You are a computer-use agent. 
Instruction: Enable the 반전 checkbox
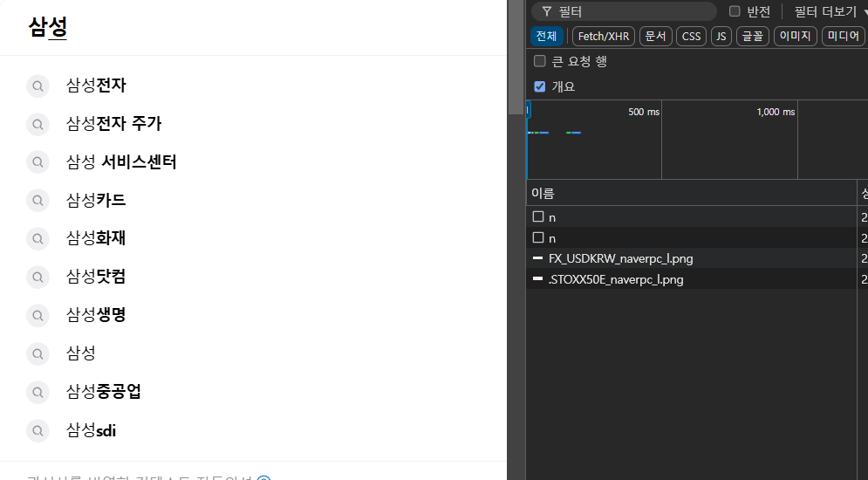pyautogui.click(x=735, y=11)
